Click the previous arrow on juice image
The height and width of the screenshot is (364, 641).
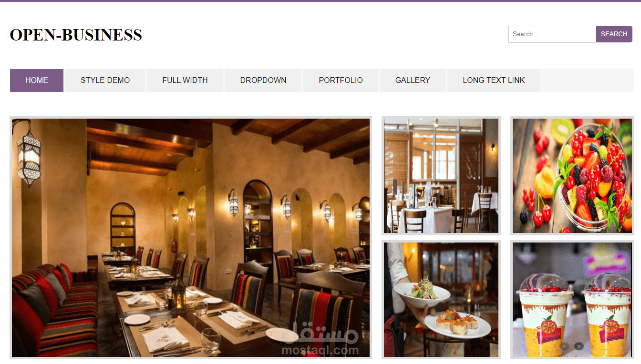[565, 346]
